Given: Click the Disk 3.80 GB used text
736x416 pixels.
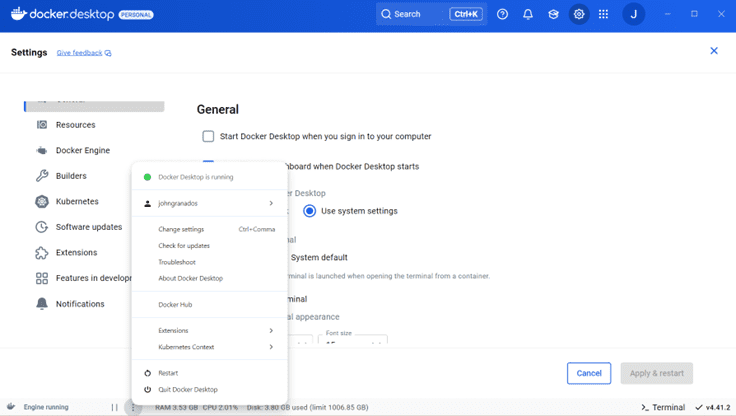Looking at the screenshot, I should tap(307, 407).
